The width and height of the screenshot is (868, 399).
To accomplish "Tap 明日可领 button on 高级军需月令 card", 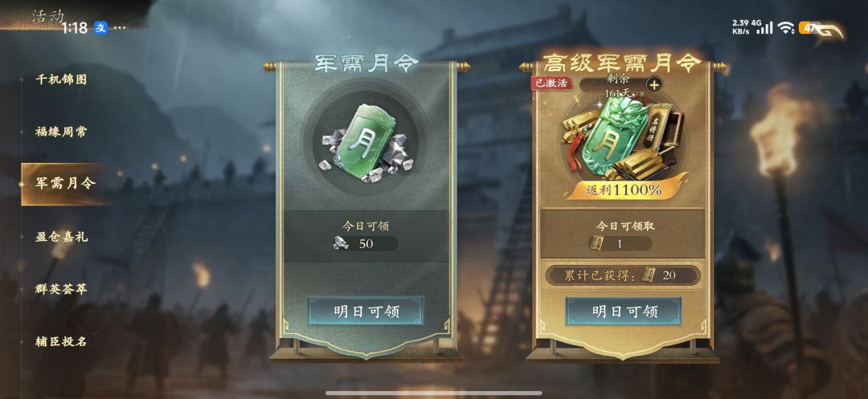I will coord(624,311).
